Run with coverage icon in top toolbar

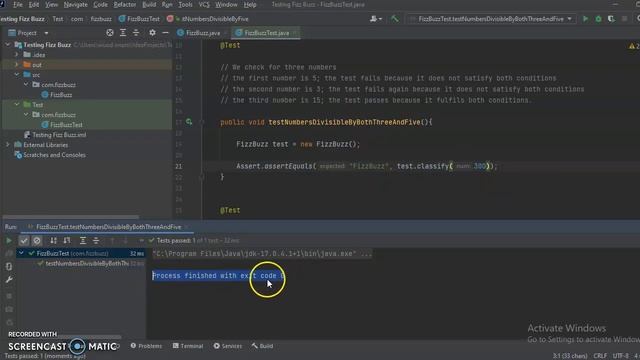611,19
